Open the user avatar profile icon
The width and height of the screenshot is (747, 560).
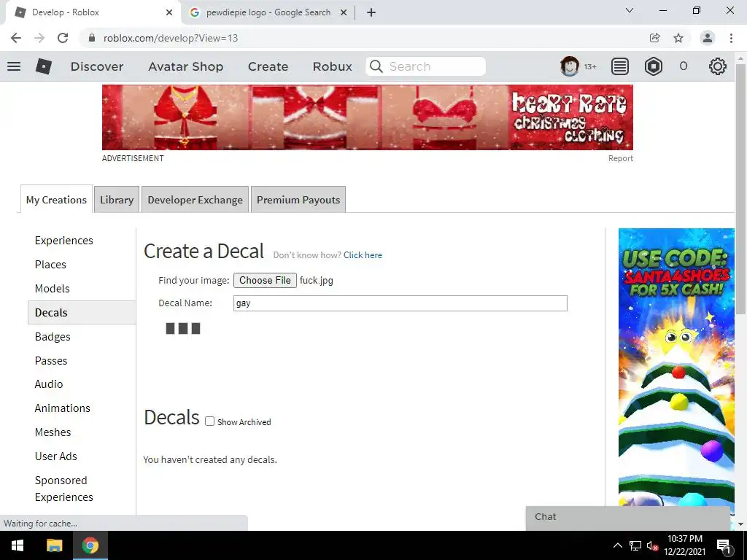coord(569,66)
